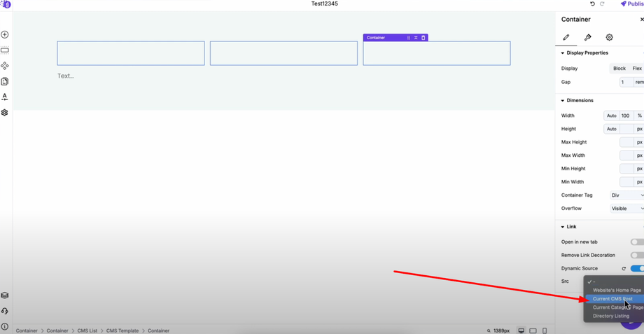Screen dimensions: 644x334
Task: Open the typography A icon in sidebar
Action: tap(5, 97)
